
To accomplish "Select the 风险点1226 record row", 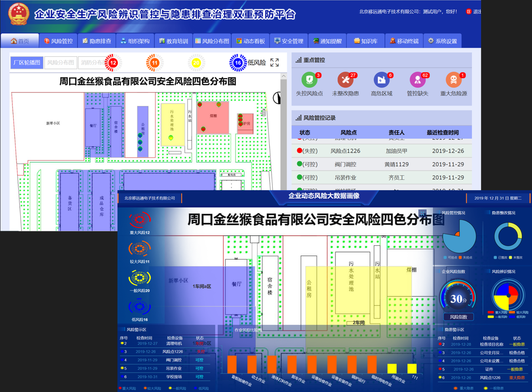I will (382, 151).
